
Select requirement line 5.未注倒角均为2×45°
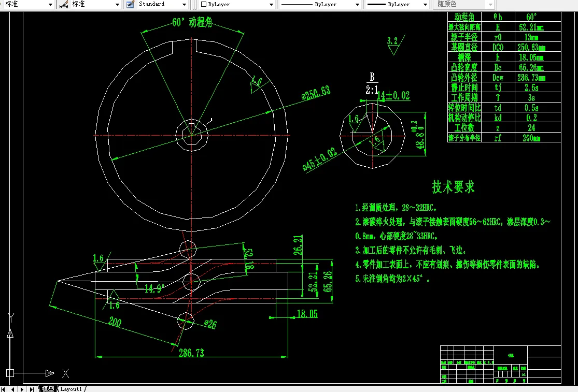pyautogui.click(x=392, y=279)
